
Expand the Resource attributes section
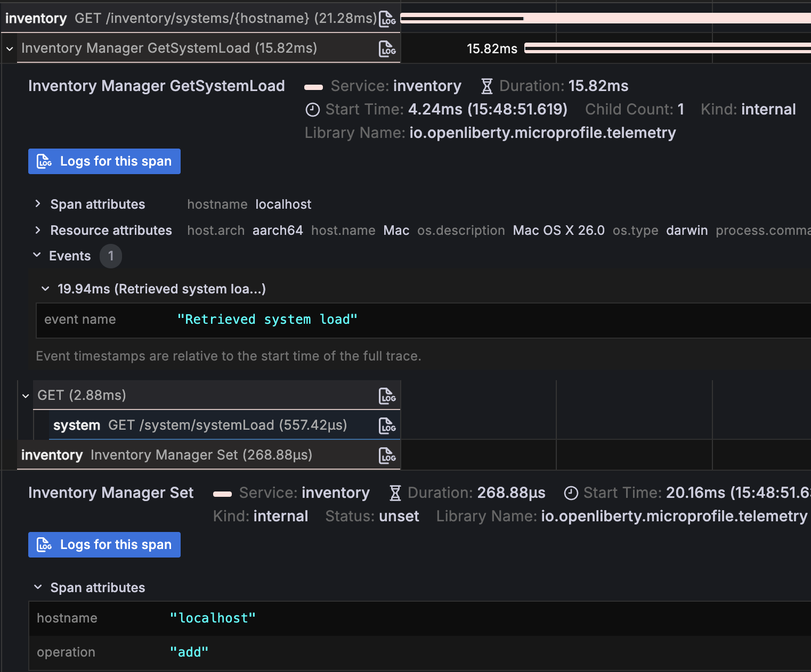tap(37, 230)
